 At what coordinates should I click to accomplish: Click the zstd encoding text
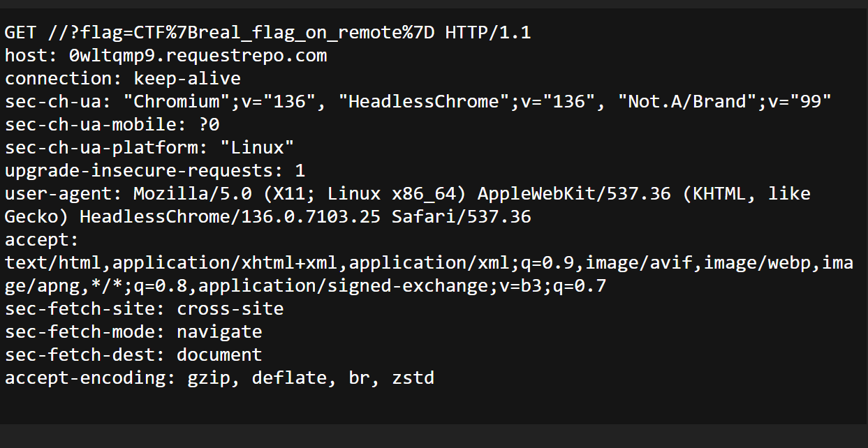(413, 378)
